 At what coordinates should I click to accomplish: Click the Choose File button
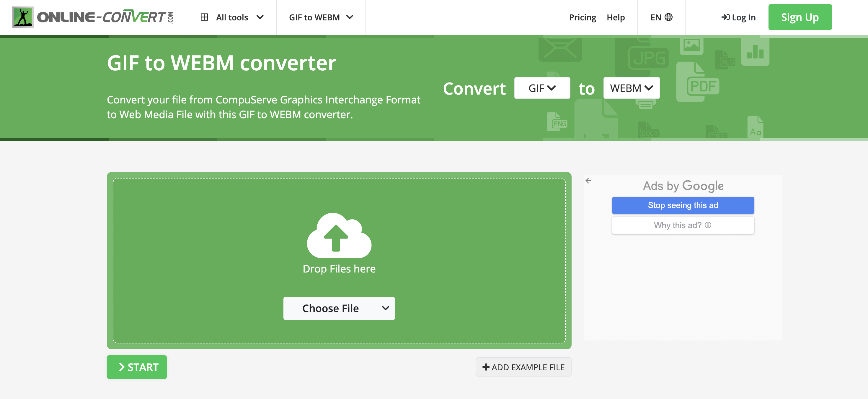tap(330, 308)
